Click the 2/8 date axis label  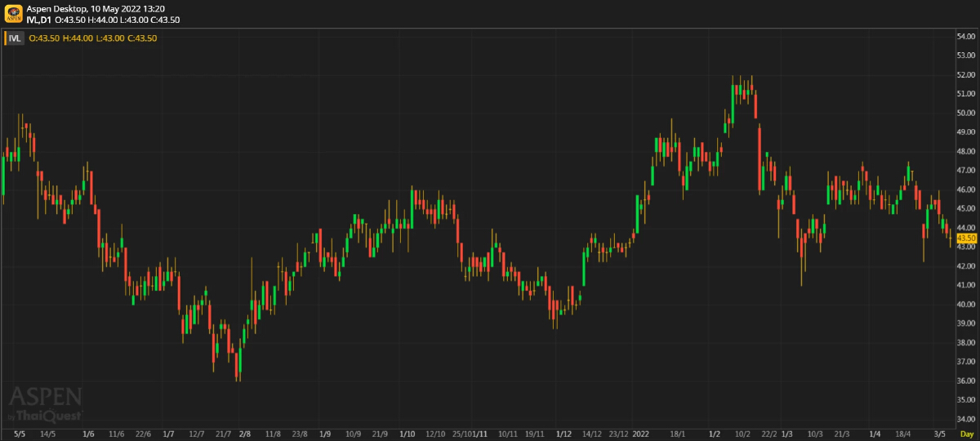point(245,434)
